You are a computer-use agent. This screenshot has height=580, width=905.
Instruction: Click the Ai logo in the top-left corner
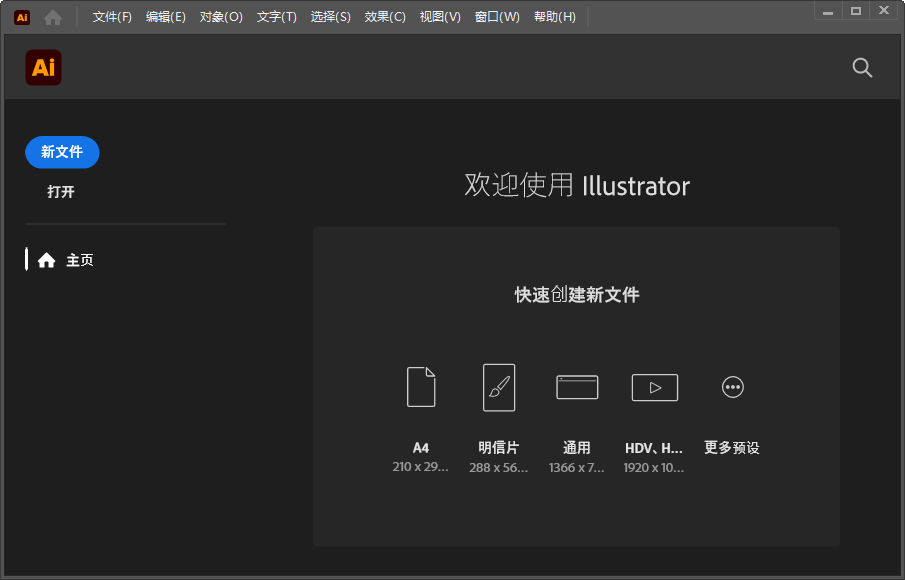20,16
